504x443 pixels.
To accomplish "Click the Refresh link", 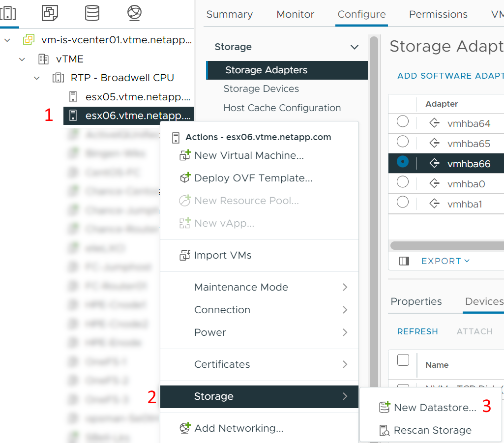I will coord(417,331).
